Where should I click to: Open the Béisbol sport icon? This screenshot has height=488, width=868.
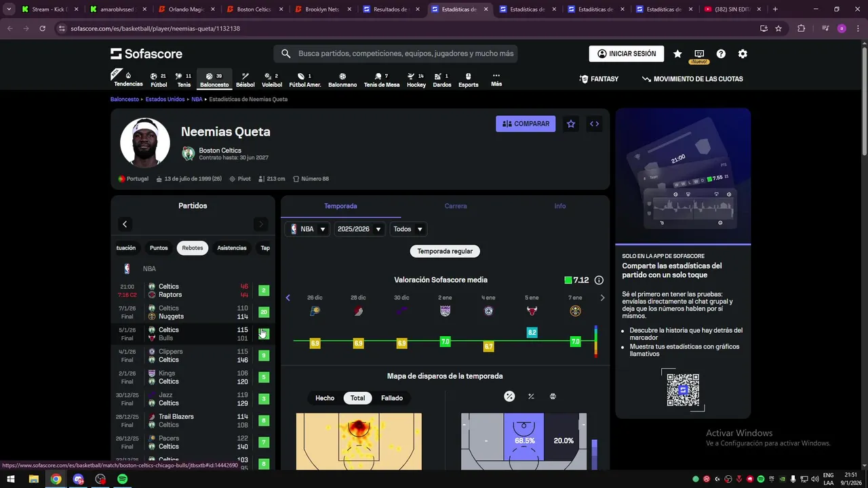point(245,79)
